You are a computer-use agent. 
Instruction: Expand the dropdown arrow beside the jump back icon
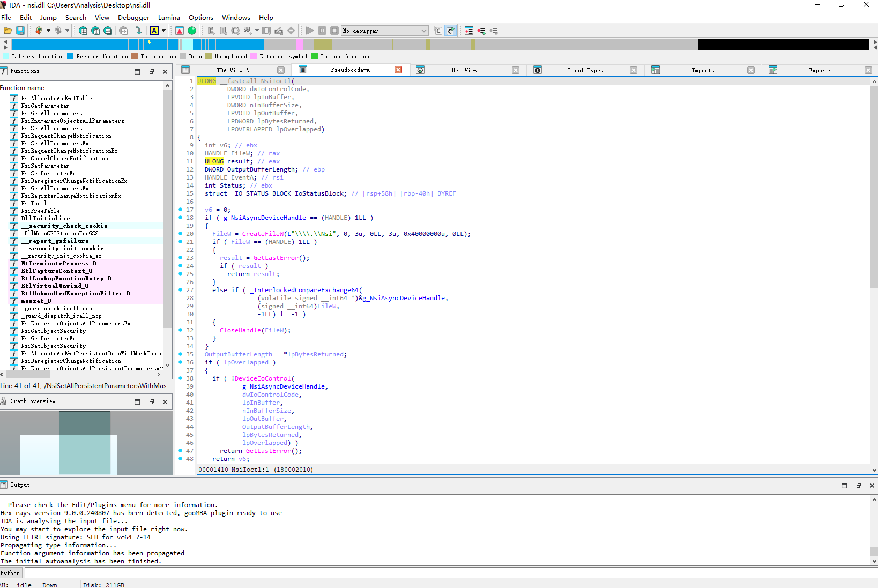pyautogui.click(x=48, y=31)
